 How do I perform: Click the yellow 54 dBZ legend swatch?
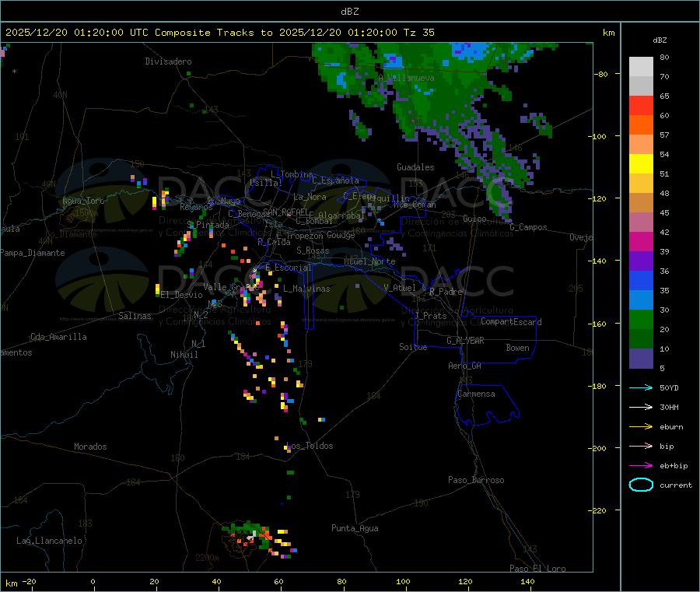click(x=641, y=164)
